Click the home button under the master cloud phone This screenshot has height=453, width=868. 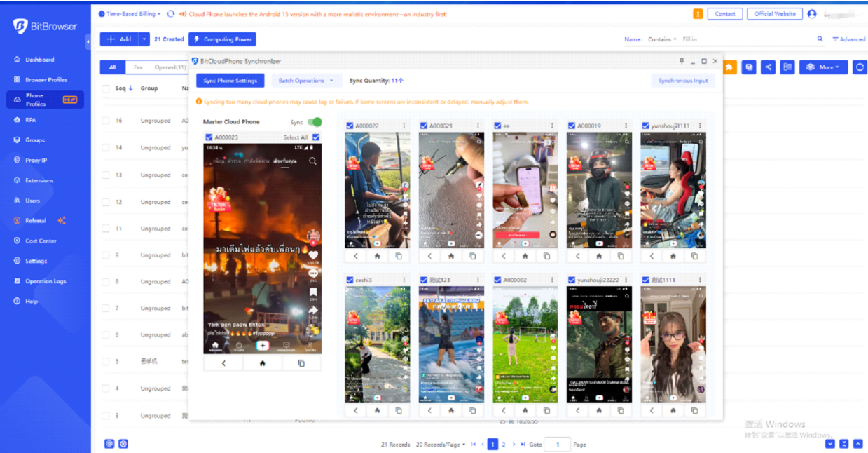[x=263, y=363]
